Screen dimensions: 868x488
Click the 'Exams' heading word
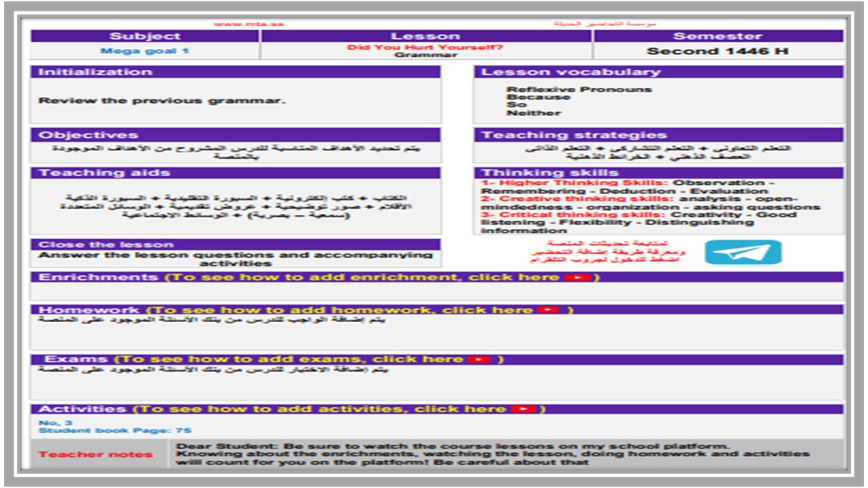[76, 359]
